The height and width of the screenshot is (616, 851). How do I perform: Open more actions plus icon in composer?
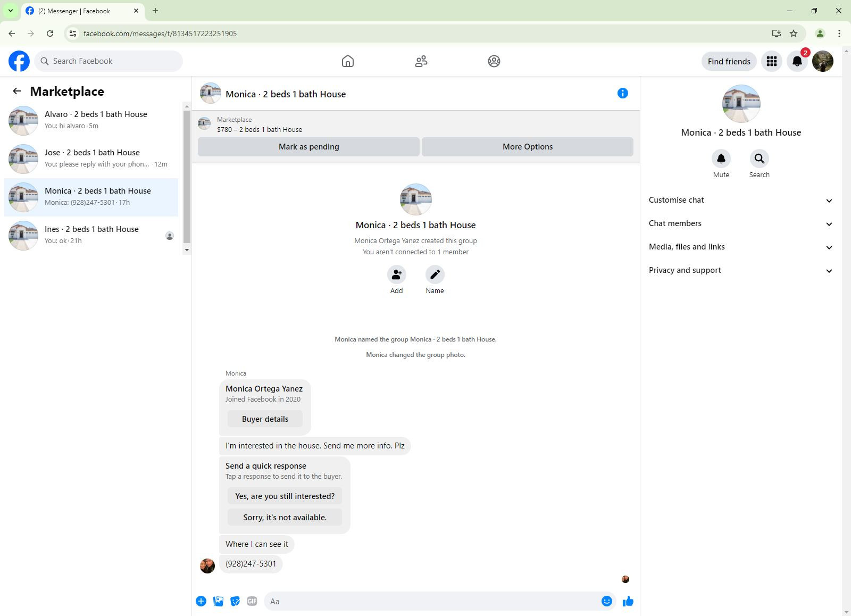pyautogui.click(x=201, y=601)
